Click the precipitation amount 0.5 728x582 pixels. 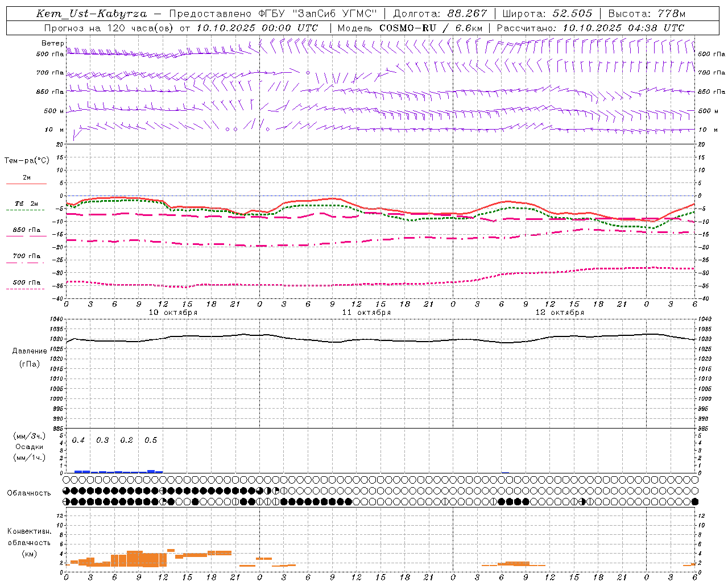click(151, 440)
